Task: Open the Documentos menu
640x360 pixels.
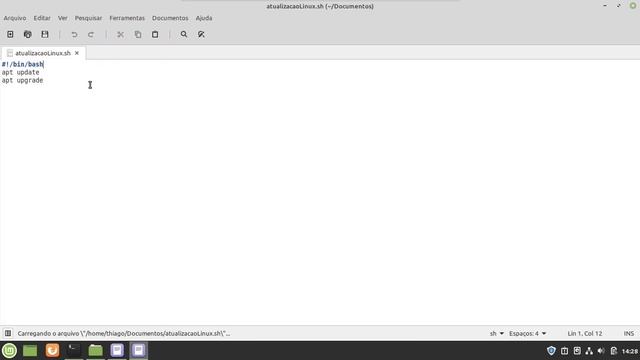Action: pos(170,18)
